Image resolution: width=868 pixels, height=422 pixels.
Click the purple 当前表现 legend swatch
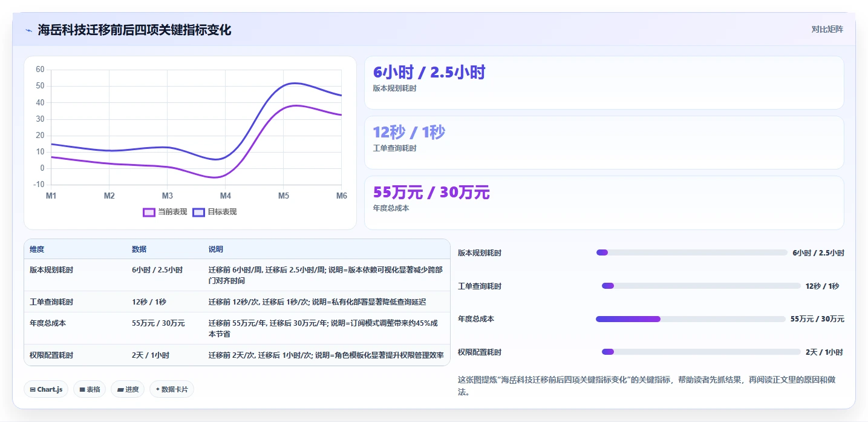point(149,212)
